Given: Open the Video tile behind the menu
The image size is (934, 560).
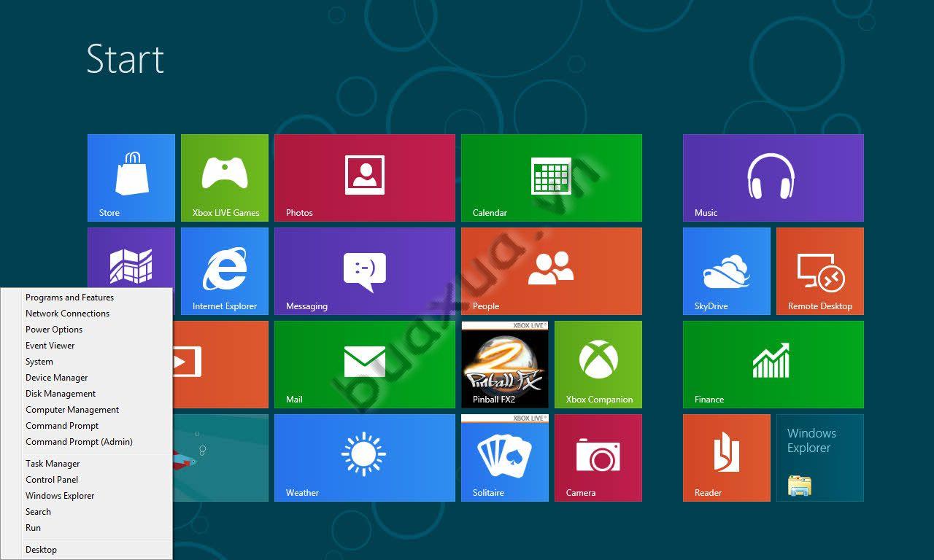Looking at the screenshot, I should (x=220, y=365).
